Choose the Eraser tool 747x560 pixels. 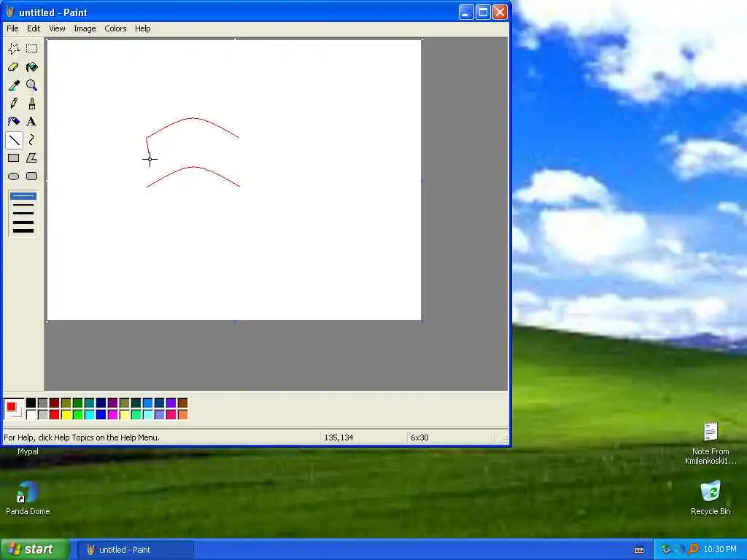click(x=14, y=67)
